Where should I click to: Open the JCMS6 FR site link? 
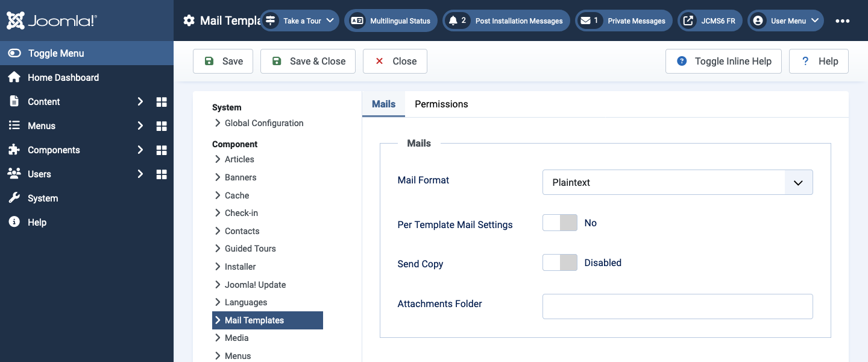click(710, 21)
